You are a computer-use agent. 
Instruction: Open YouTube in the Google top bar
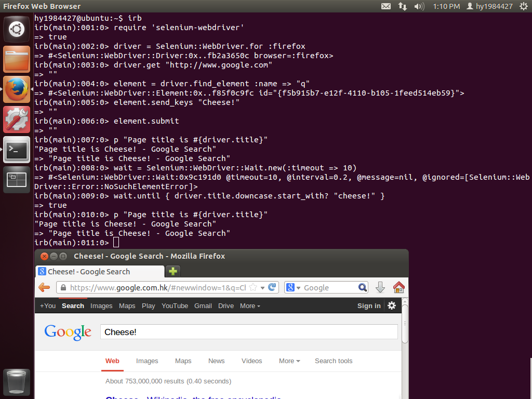pos(175,305)
